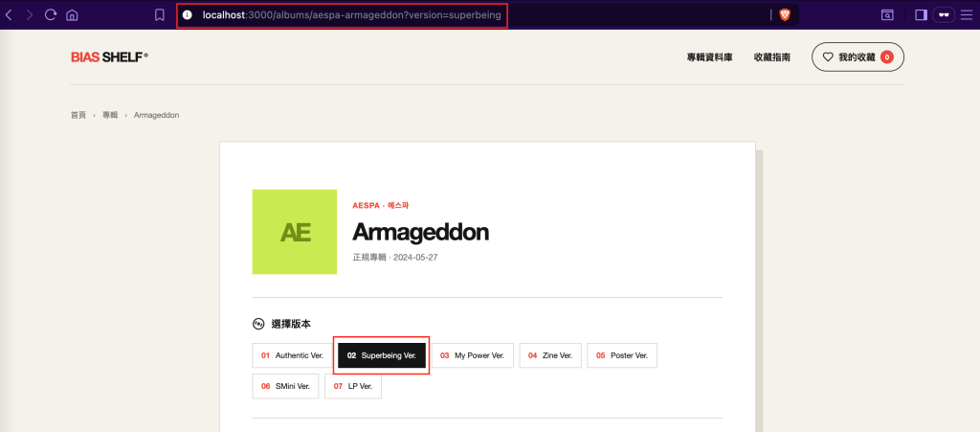Open the browser hamburger menu

pos(967,15)
